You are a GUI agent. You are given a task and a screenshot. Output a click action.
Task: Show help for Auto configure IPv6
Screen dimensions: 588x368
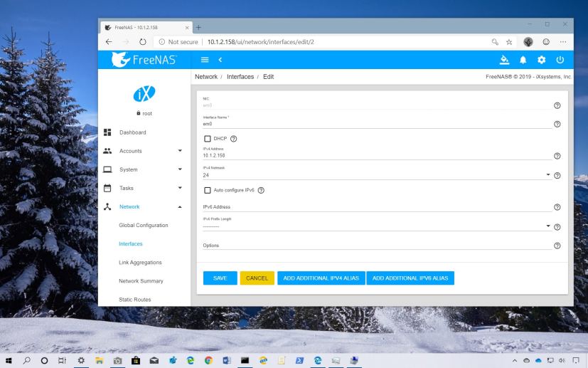pos(261,190)
